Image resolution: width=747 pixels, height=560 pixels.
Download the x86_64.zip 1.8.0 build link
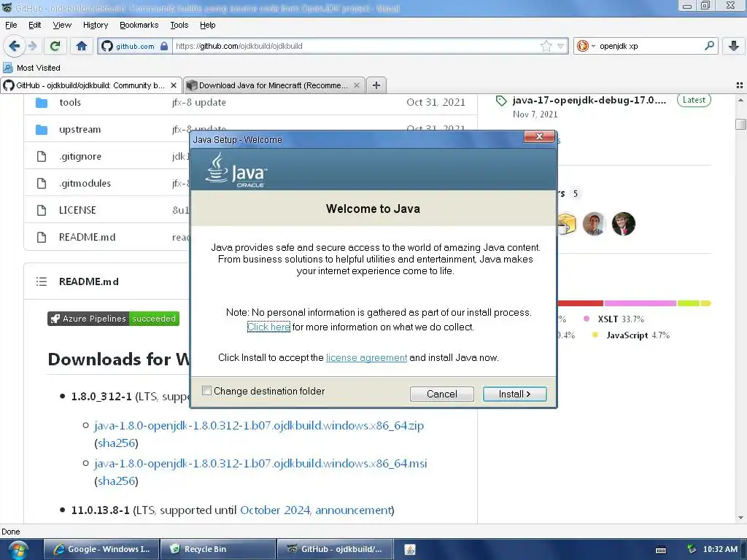(x=259, y=425)
